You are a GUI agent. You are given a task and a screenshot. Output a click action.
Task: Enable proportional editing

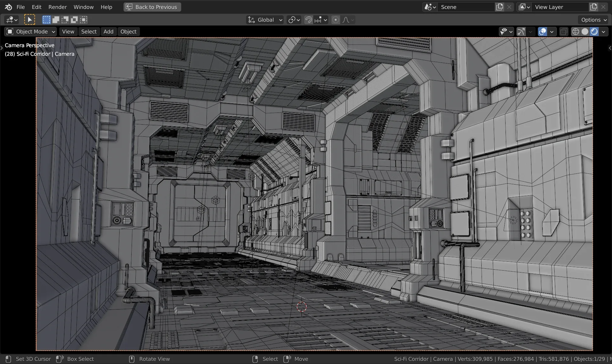pyautogui.click(x=335, y=19)
